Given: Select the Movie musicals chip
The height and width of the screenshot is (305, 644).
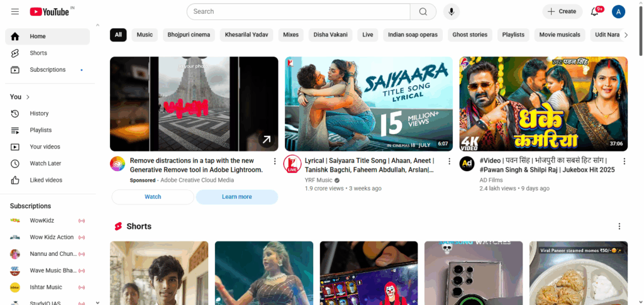Looking at the screenshot, I should (x=560, y=35).
